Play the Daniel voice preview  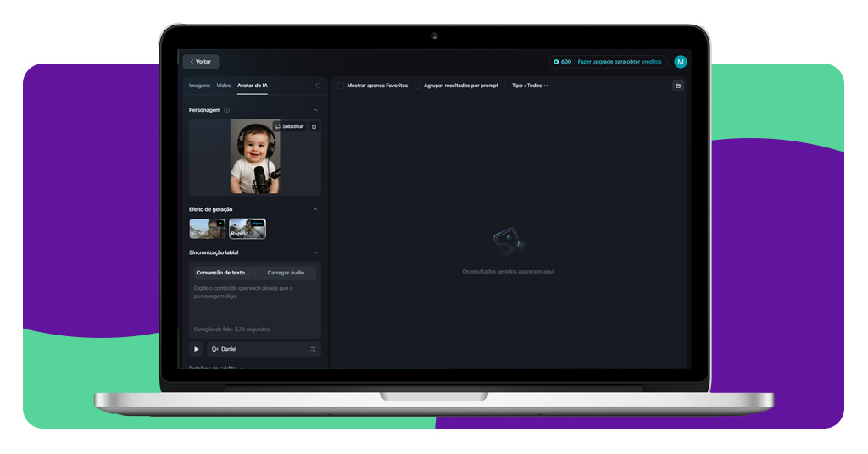coord(196,349)
